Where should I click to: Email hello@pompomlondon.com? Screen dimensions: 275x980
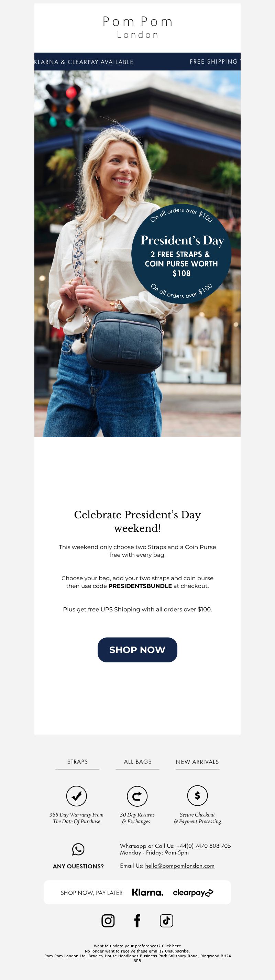click(x=179, y=865)
